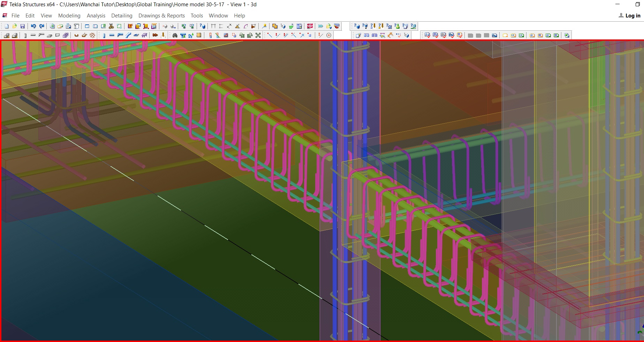Open the Drawings & Reports menu
The image size is (644, 342).
point(161,16)
